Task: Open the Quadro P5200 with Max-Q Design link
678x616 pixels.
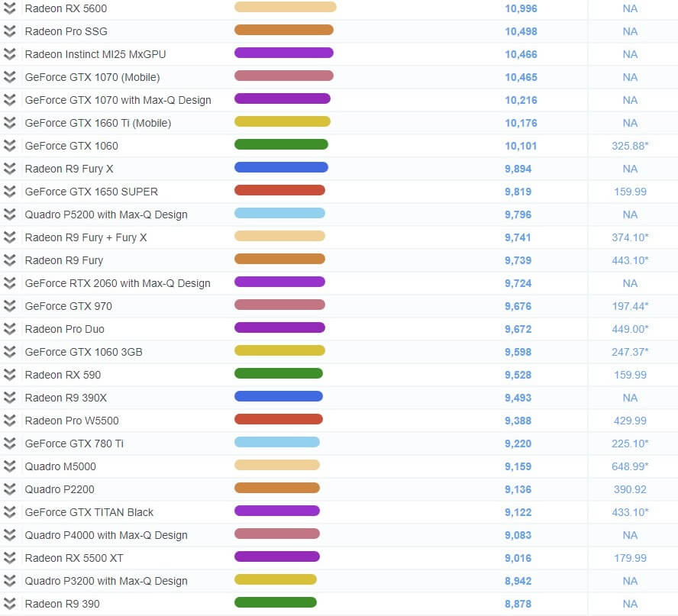Action: pyautogui.click(x=106, y=214)
